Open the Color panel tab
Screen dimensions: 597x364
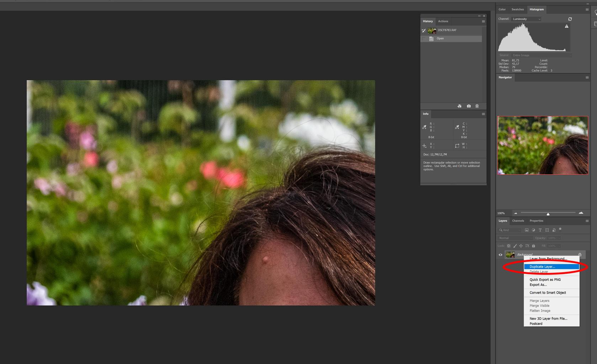point(502,10)
